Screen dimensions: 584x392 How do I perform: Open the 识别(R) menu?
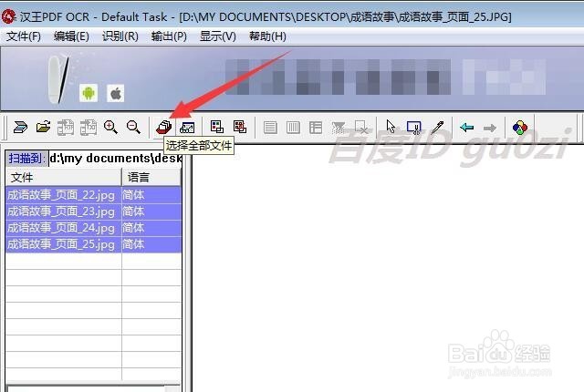120,36
